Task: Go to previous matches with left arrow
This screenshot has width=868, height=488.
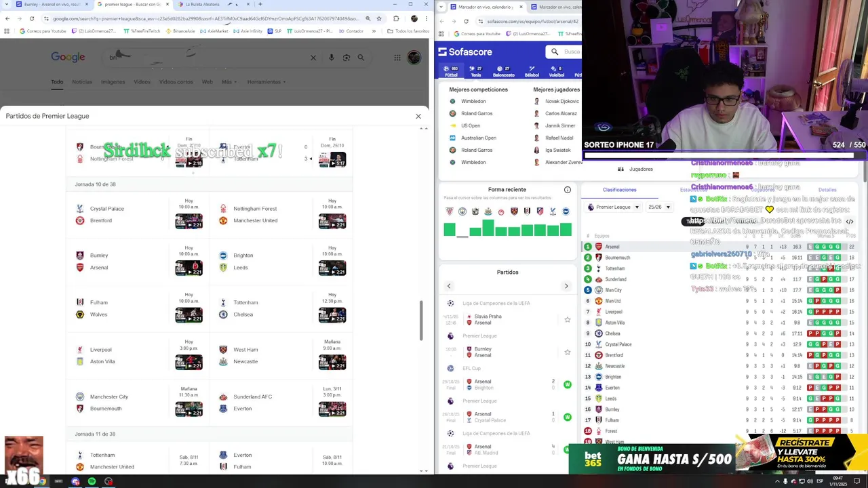Action: click(x=449, y=286)
